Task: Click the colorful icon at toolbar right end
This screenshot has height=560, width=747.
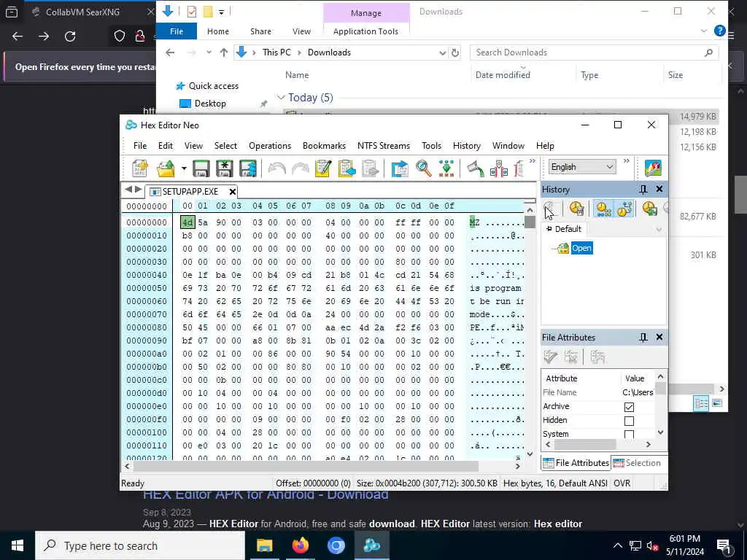Action: click(653, 168)
